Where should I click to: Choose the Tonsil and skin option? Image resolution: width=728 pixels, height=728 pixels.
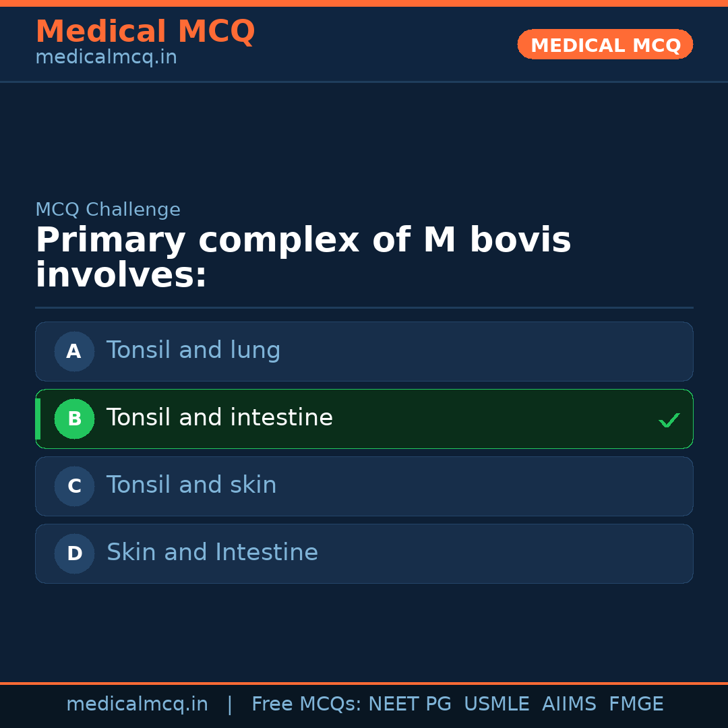191,485
